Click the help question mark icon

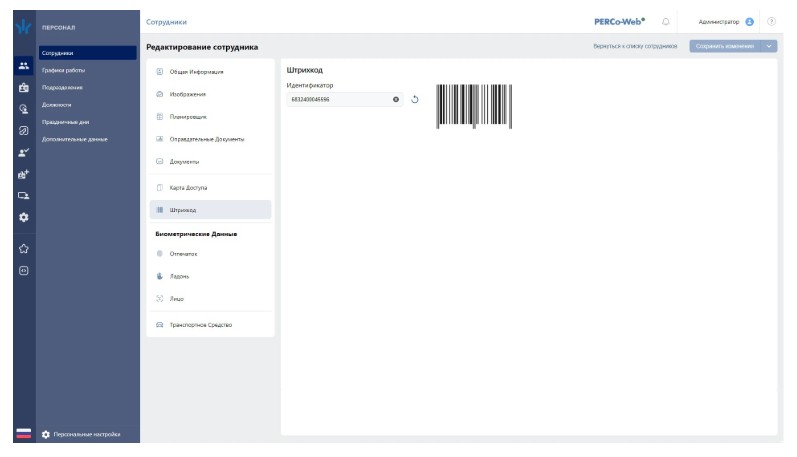771,21
